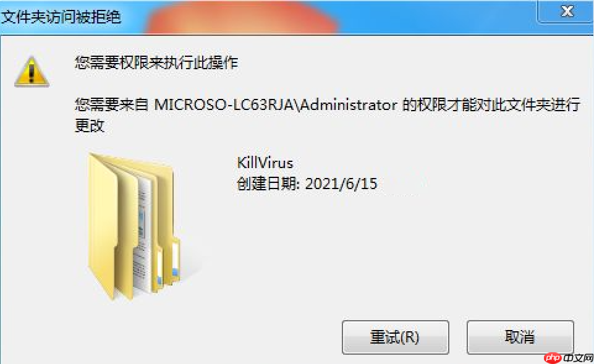Click the 您需要来自 start of the message
This screenshot has width=594, height=364.
pos(111,104)
